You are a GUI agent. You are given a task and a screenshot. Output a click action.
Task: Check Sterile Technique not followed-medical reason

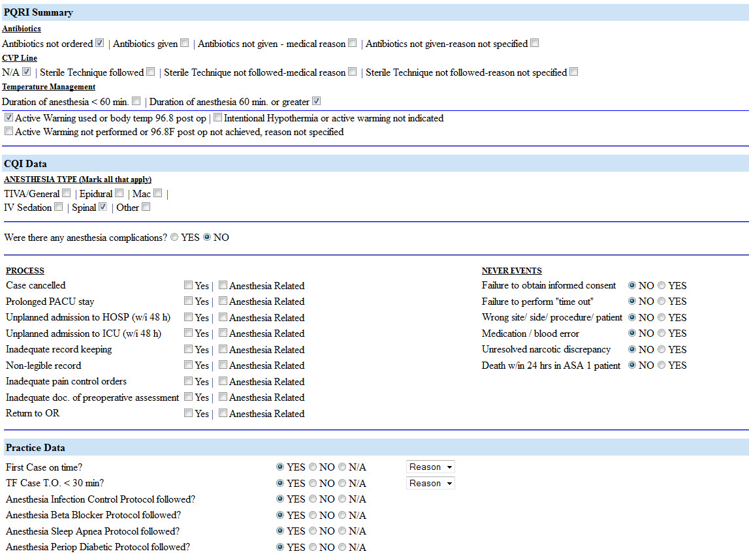coord(352,72)
